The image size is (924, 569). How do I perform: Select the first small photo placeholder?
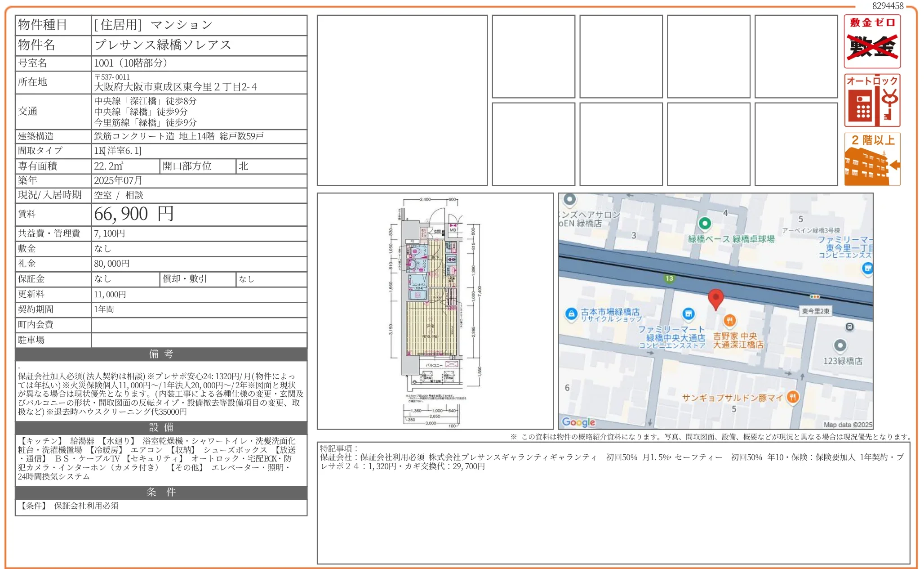[x=533, y=57]
